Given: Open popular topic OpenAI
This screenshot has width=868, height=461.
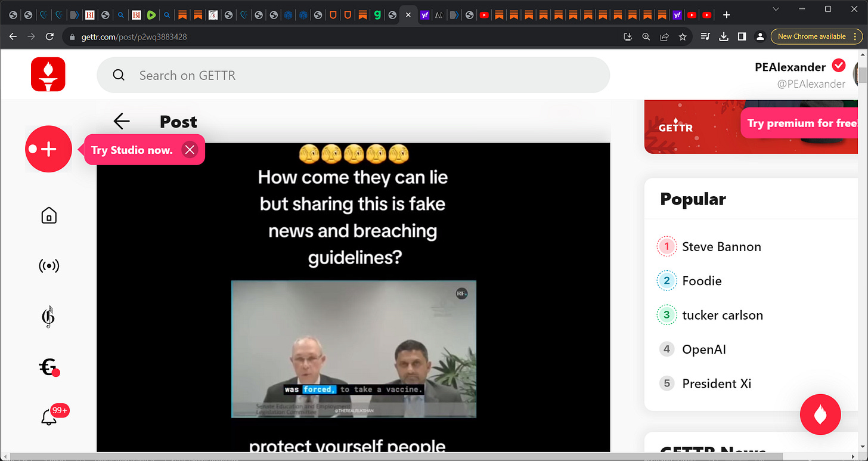Looking at the screenshot, I should (x=704, y=349).
